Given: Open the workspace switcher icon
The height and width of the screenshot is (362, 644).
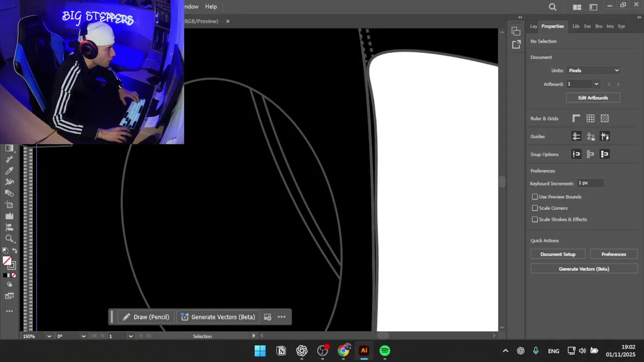Looking at the screenshot, I should pos(593,7).
